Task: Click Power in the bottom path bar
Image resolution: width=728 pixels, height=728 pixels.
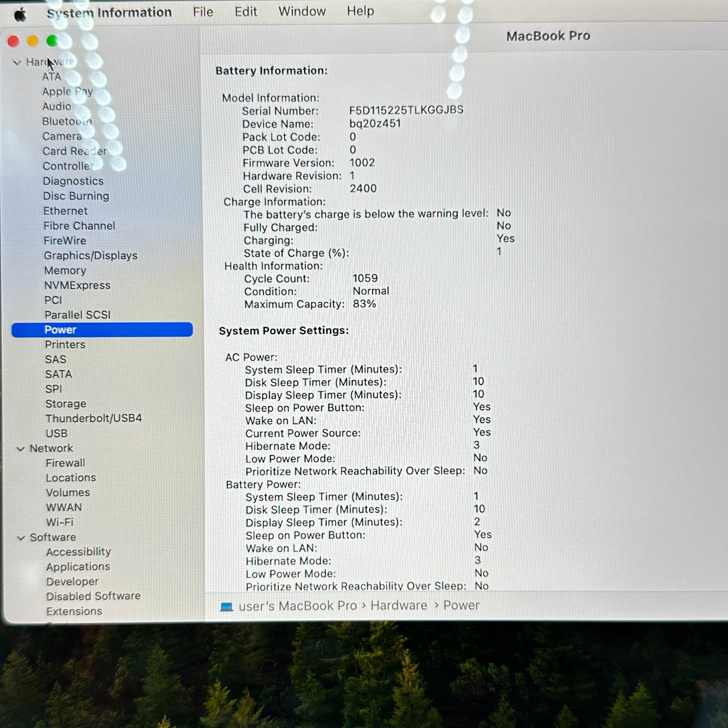Action: [x=461, y=605]
